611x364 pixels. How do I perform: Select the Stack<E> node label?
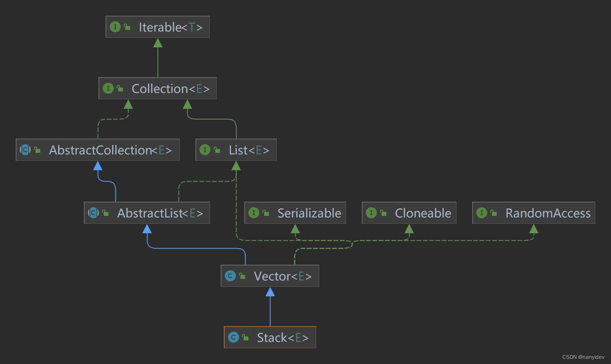pyautogui.click(x=283, y=338)
